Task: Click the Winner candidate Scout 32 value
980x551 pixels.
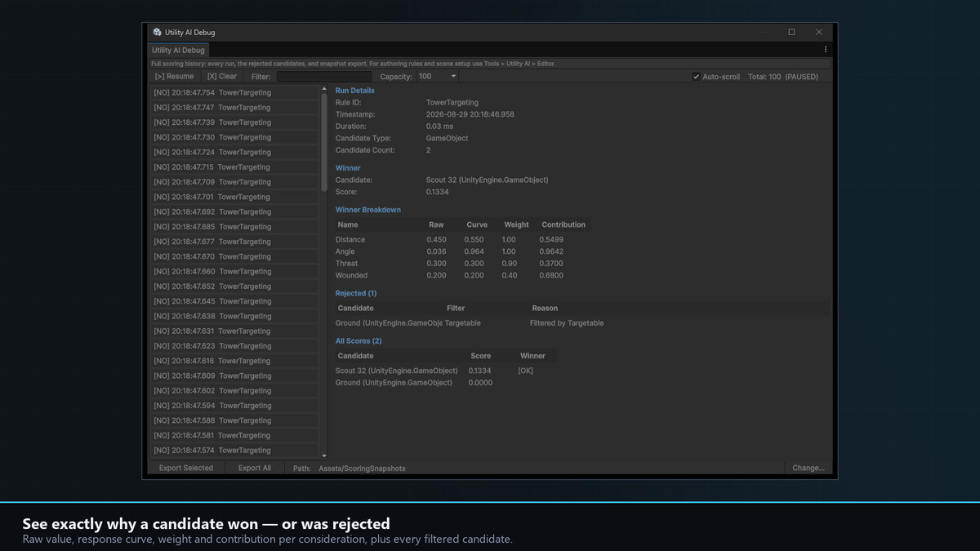Action: [488, 180]
